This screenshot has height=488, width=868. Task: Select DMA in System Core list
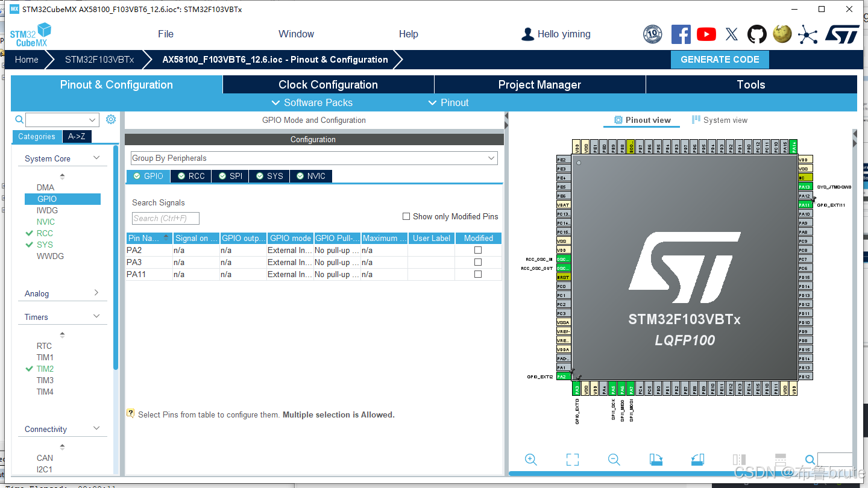pyautogui.click(x=45, y=187)
